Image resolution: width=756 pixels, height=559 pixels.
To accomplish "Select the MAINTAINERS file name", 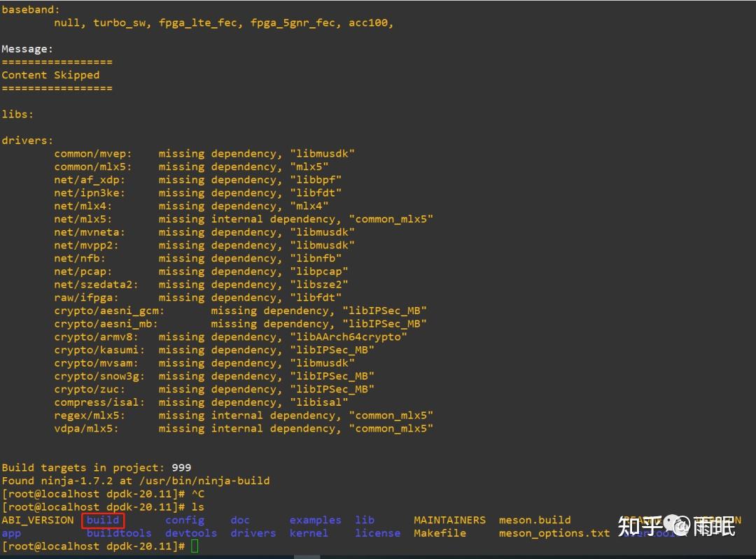I will click(x=450, y=520).
